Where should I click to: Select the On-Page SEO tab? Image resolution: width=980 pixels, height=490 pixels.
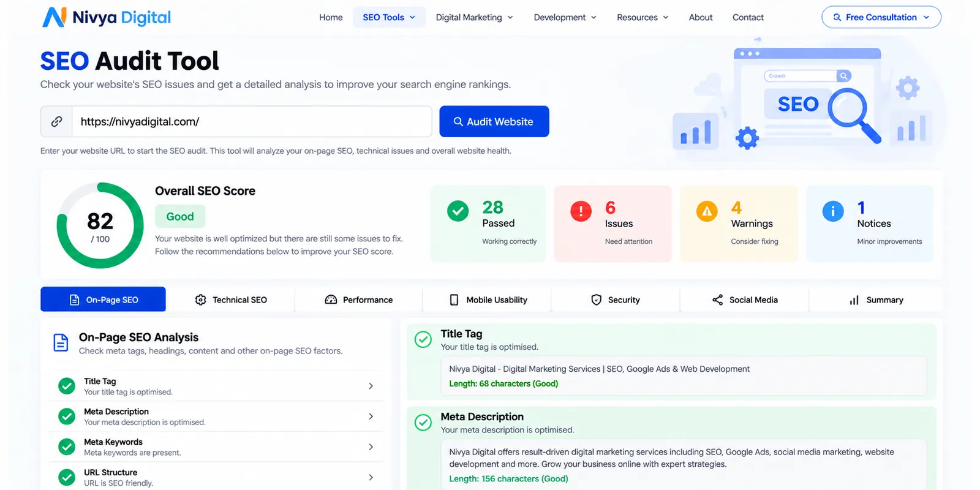tap(103, 300)
